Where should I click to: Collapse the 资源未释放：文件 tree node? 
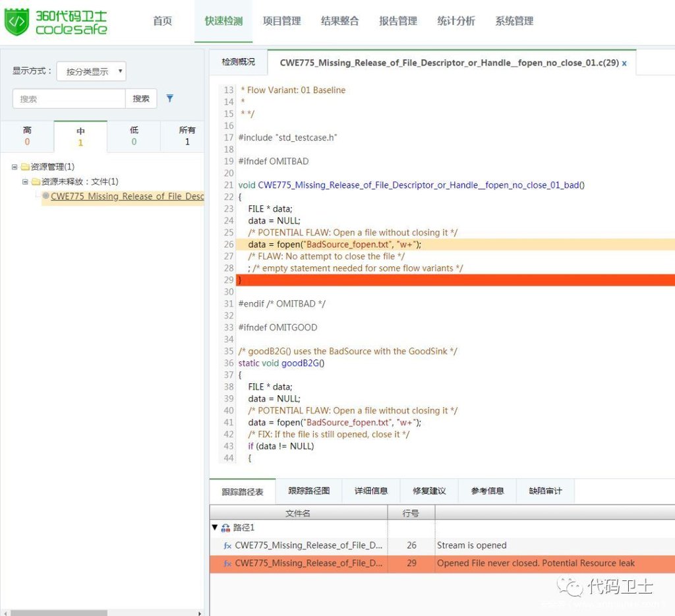[25, 181]
